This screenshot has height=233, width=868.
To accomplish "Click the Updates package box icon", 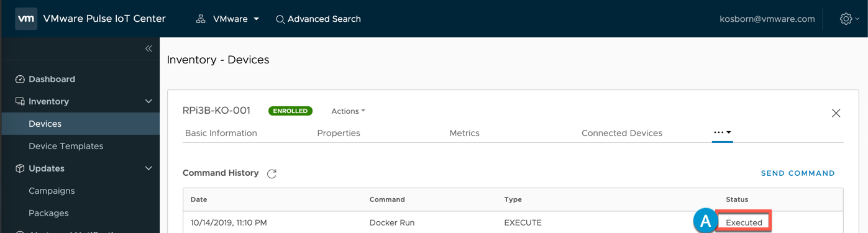I will pyautogui.click(x=20, y=168).
